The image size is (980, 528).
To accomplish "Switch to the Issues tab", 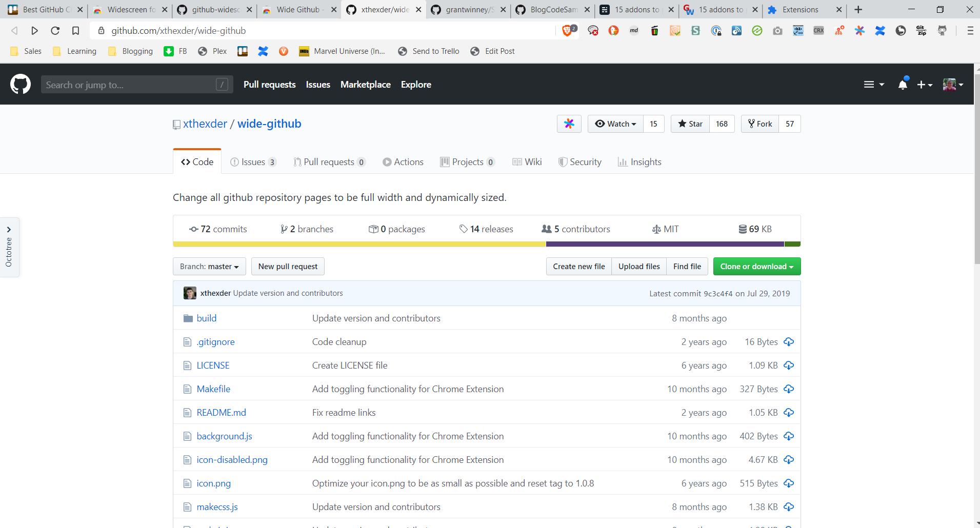I will (253, 162).
